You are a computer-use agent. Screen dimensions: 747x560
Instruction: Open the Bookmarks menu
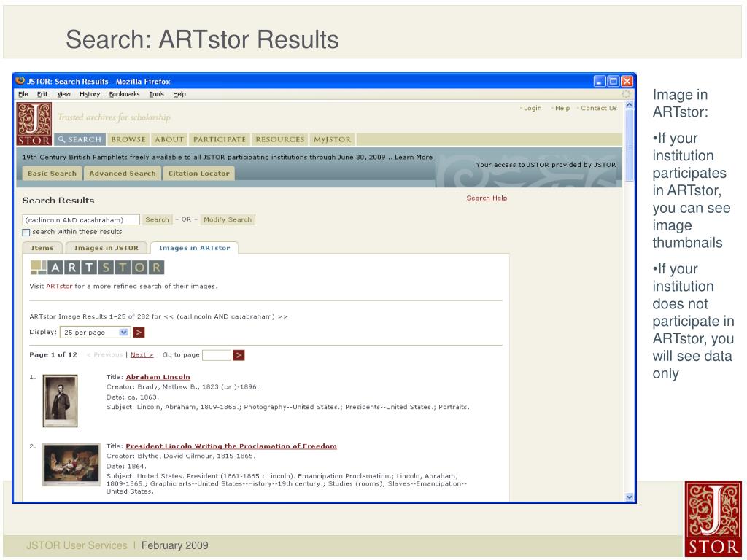coord(124,94)
